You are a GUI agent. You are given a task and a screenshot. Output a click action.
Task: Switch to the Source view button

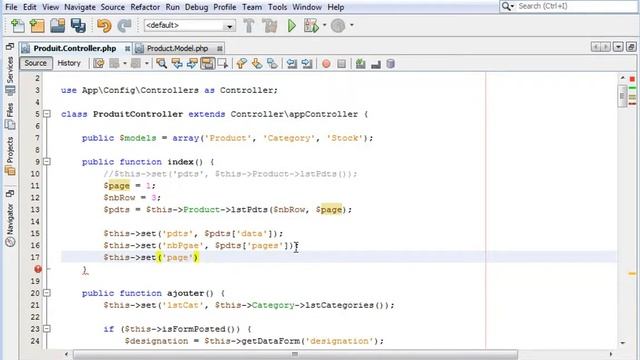click(x=36, y=63)
